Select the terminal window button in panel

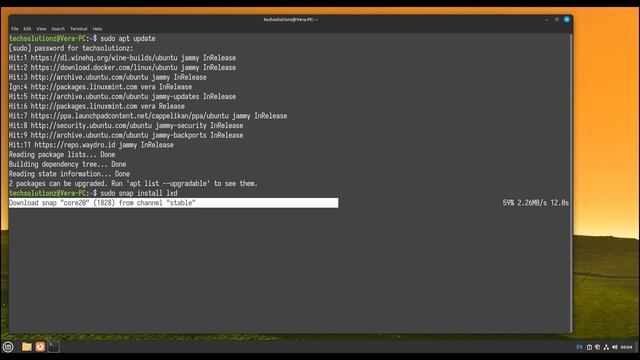tap(53, 347)
